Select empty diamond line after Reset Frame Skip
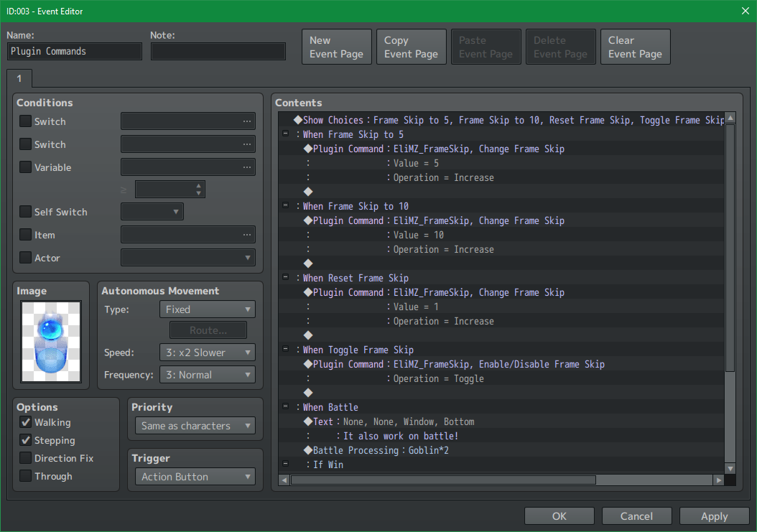The width and height of the screenshot is (757, 532). 501,335
